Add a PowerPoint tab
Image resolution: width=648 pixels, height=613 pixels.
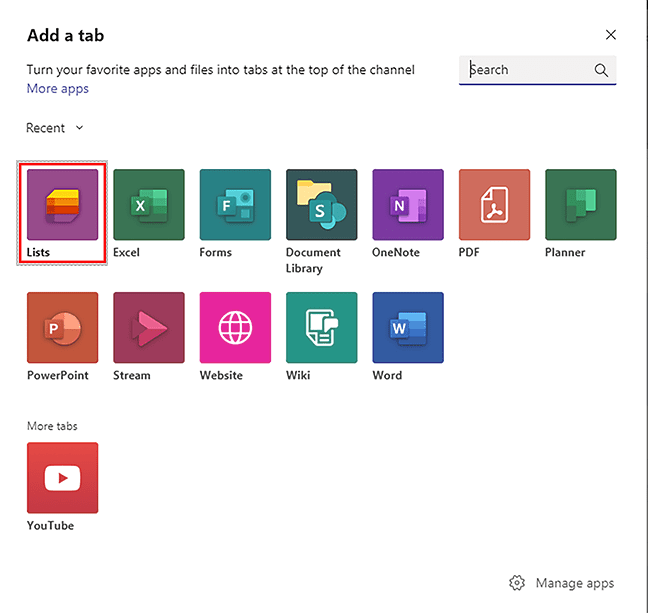tap(62, 328)
